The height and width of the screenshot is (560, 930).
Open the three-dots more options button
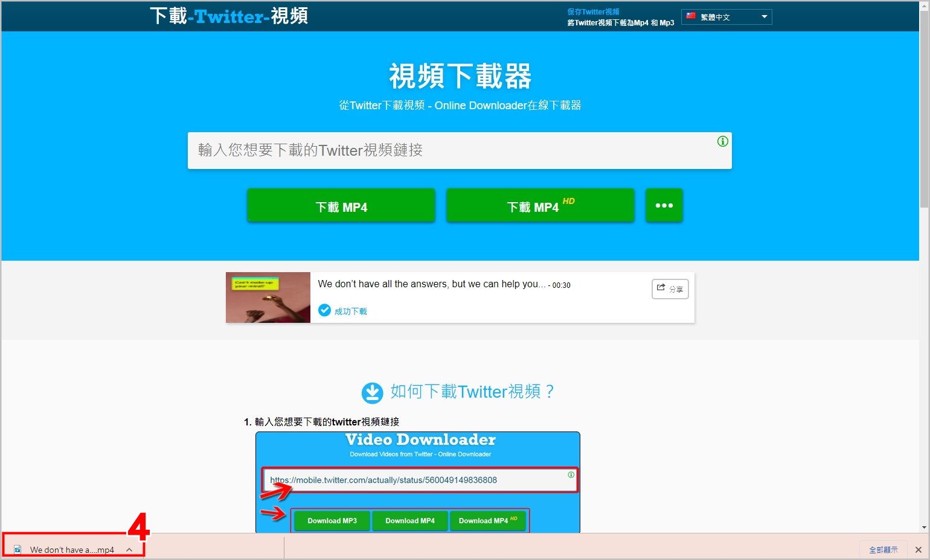point(664,206)
